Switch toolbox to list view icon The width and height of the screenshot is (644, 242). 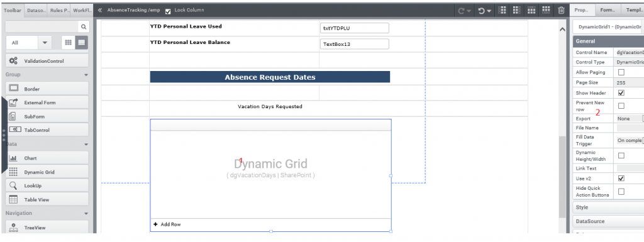point(81,43)
